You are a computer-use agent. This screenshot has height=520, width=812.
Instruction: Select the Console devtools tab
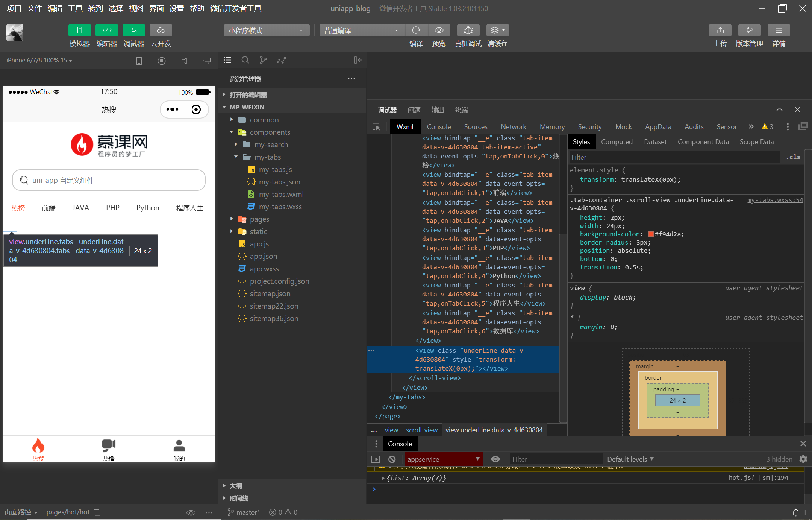[x=439, y=127]
